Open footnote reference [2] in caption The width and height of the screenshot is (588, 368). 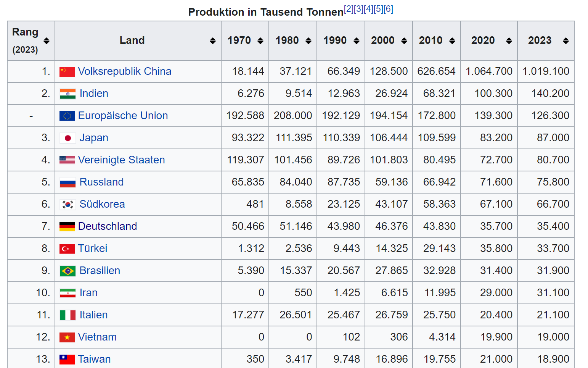click(349, 9)
